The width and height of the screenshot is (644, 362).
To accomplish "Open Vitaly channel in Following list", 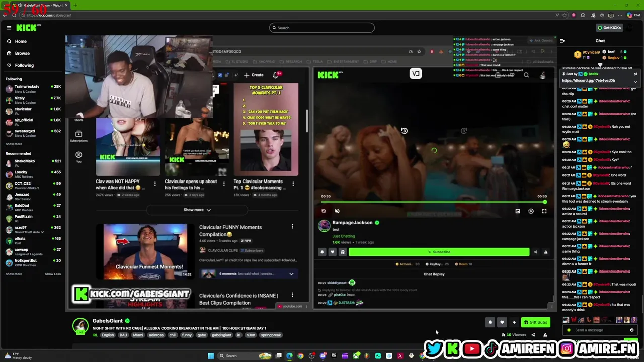I will [33, 100].
